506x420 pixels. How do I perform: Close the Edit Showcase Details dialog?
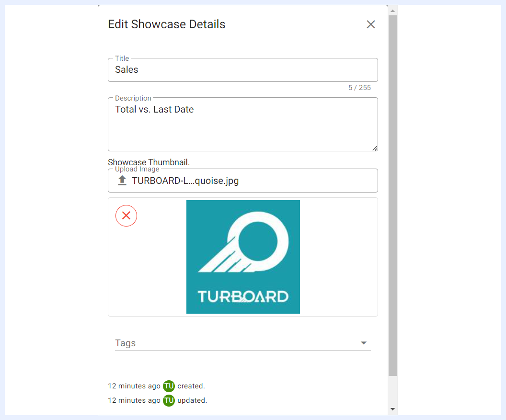[371, 24]
